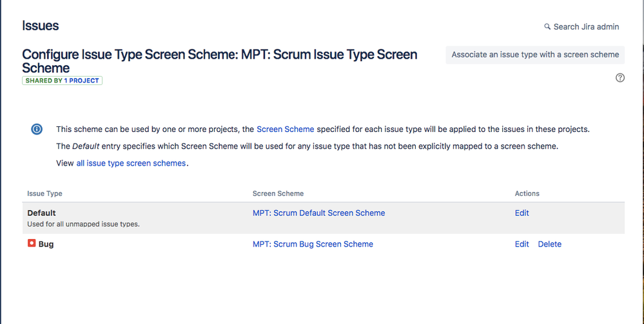Open Search Jira admin field
The width and height of the screenshot is (644, 324).
[581, 26]
